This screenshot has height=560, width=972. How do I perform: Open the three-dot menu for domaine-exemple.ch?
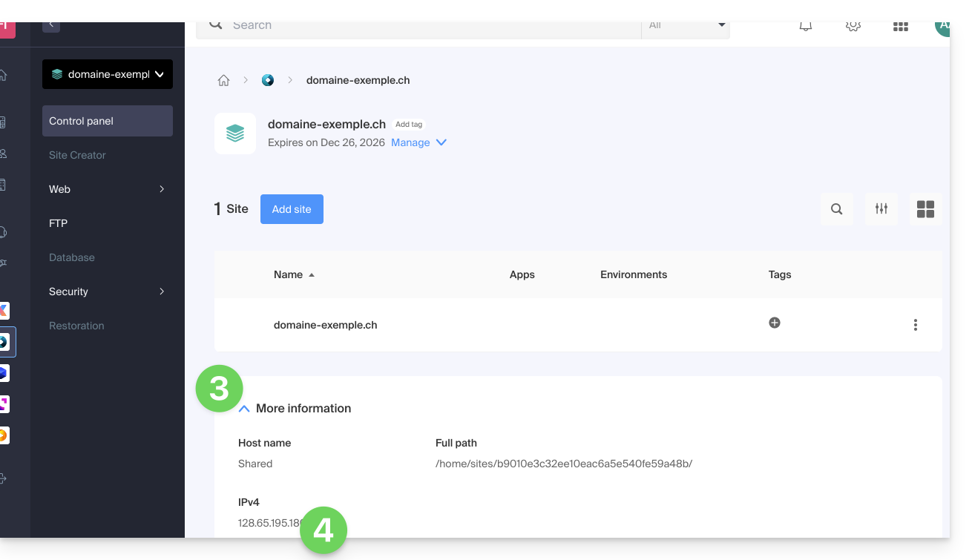coord(915,325)
